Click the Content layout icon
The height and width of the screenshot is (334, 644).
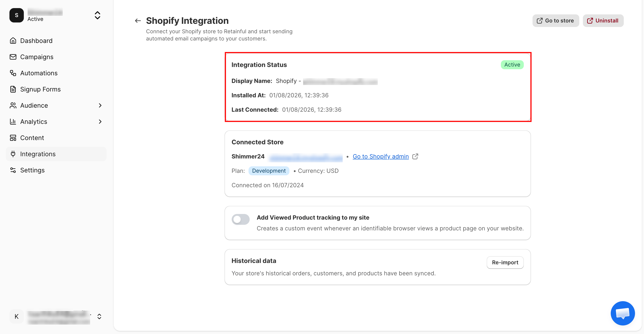tap(13, 138)
